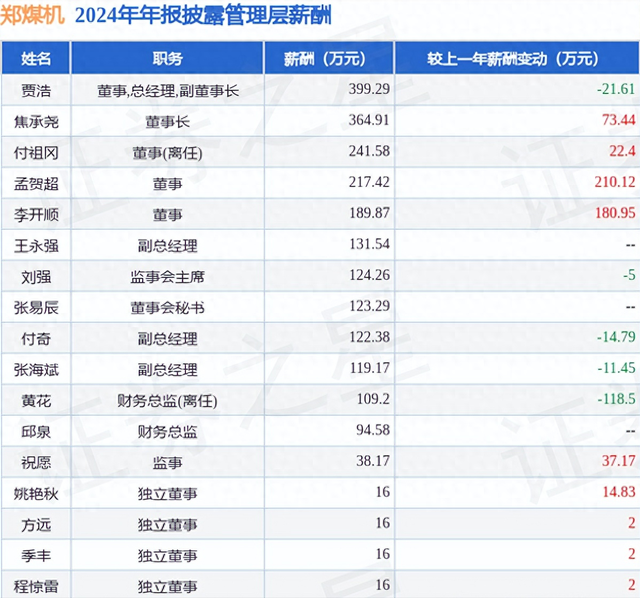Click 王永强's position 副总经理
640x598 pixels.
click(167, 246)
